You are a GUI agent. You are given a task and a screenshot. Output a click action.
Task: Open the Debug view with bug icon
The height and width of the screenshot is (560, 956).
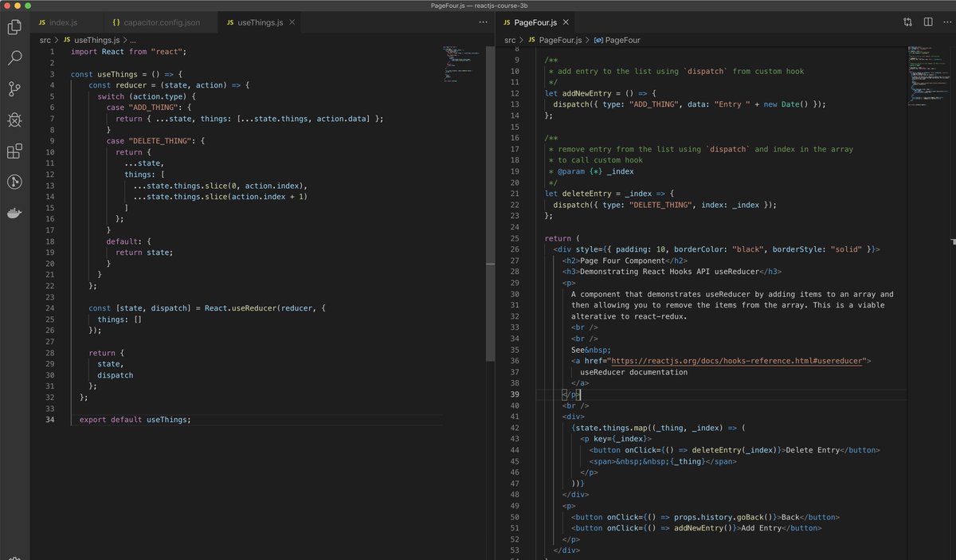tap(14, 119)
